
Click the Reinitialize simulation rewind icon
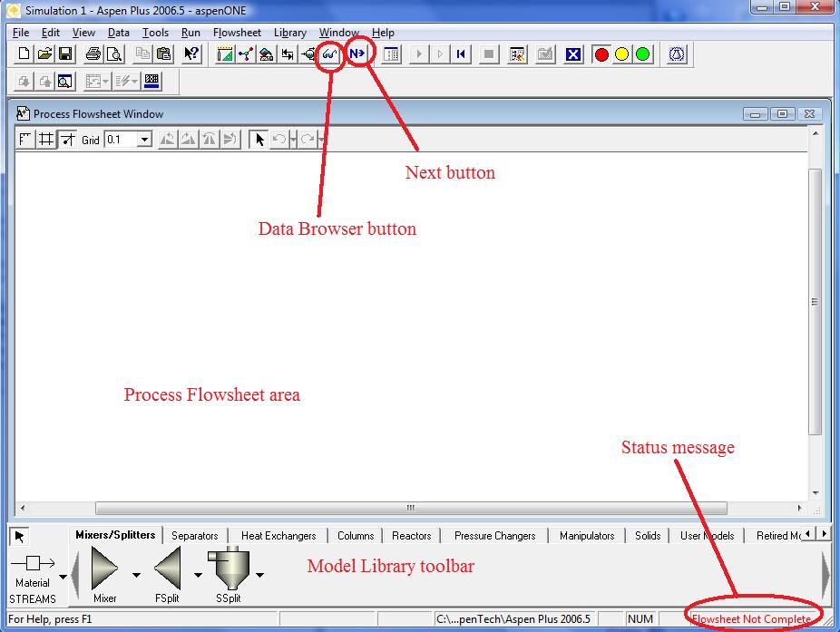461,54
